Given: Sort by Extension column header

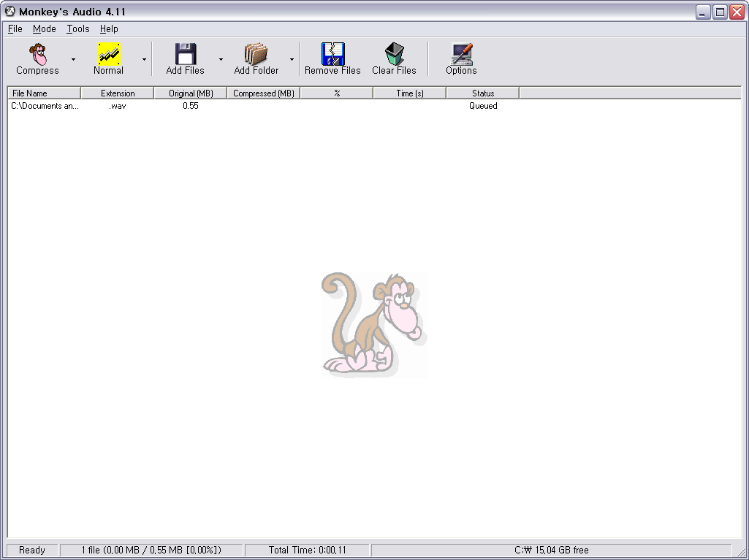Looking at the screenshot, I should click(x=118, y=93).
